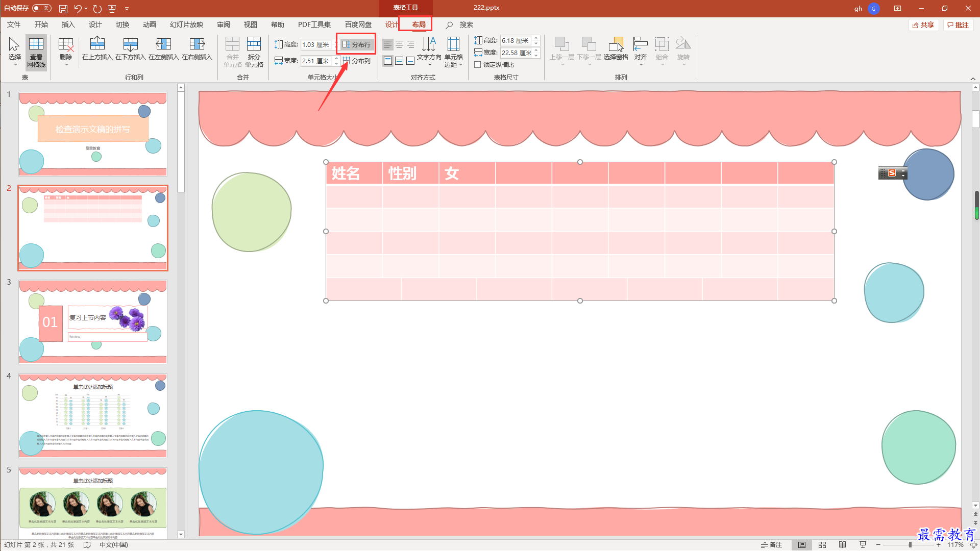This screenshot has height=551, width=980.
Task: Align cell text to top
Action: (x=388, y=61)
